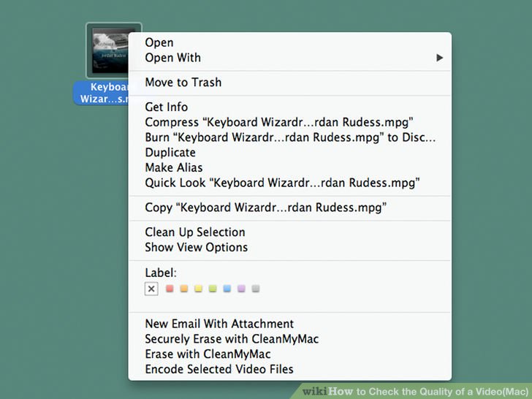
Task: Select Encode Selected Video Files
Action: 290,369
